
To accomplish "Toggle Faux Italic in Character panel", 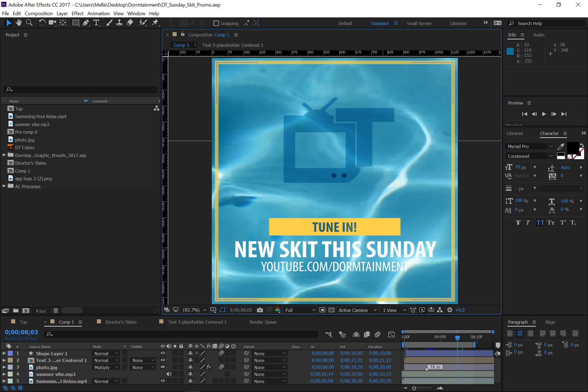I will pos(528,223).
